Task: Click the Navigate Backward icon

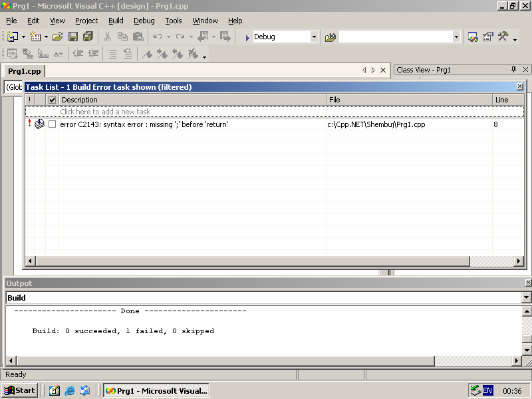Action: (x=203, y=37)
